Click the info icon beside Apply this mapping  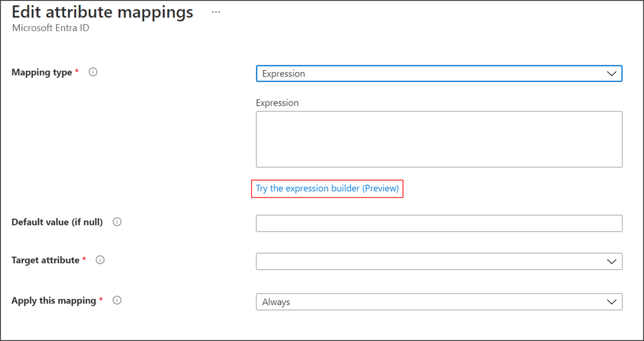coord(117,301)
